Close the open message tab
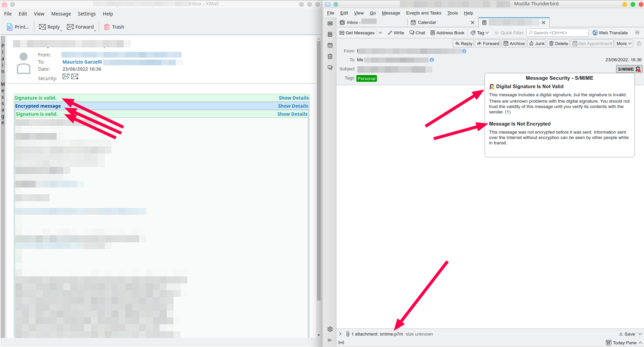Image resolution: width=644 pixels, height=347 pixels. pos(544,23)
